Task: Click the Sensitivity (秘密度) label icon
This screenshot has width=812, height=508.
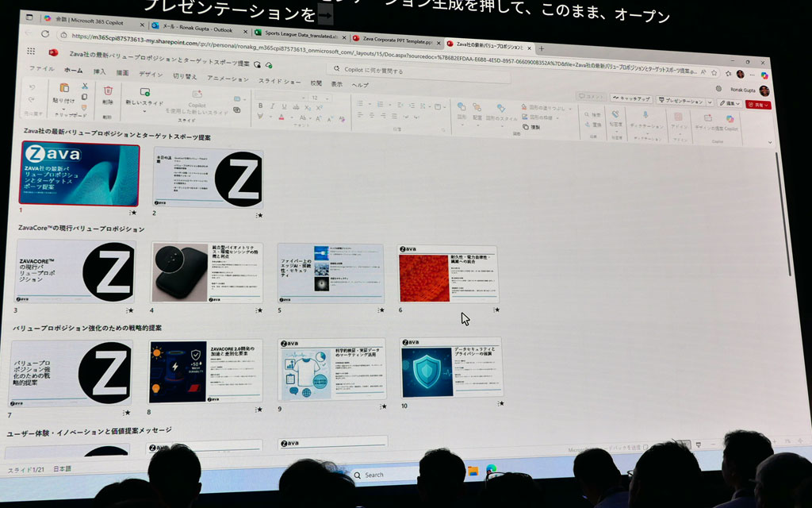Action: pyautogui.click(x=615, y=114)
